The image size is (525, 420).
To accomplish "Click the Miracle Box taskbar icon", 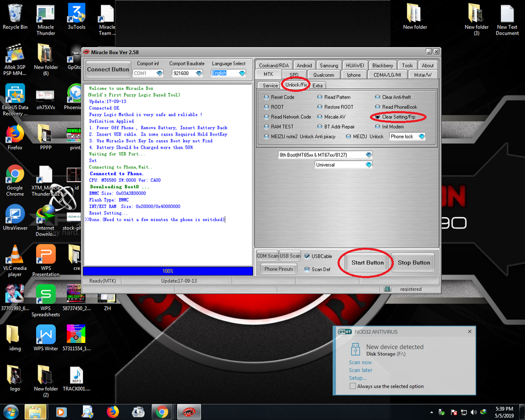I will [188, 412].
